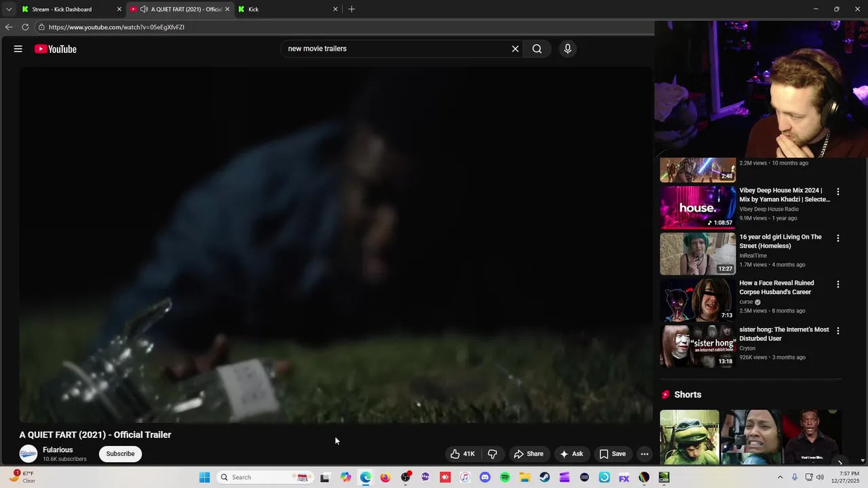
Task: Open the Fularious channel avatar
Action: [x=28, y=454]
